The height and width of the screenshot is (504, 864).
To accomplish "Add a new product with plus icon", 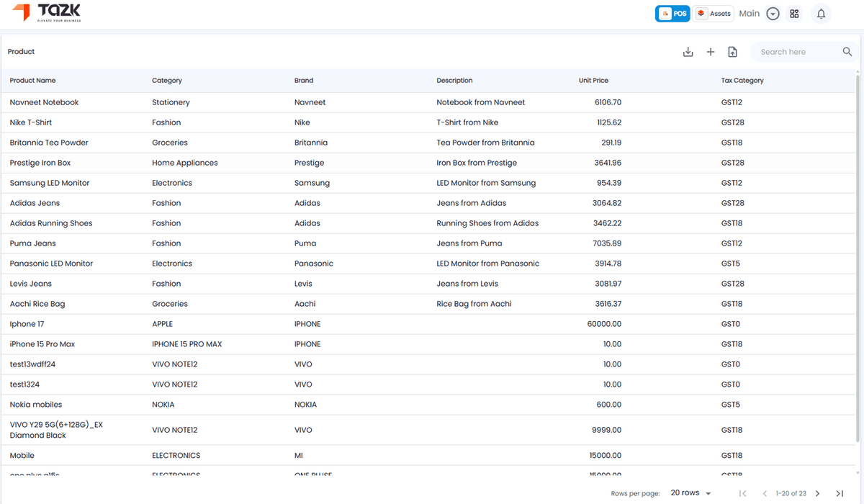I will 711,52.
